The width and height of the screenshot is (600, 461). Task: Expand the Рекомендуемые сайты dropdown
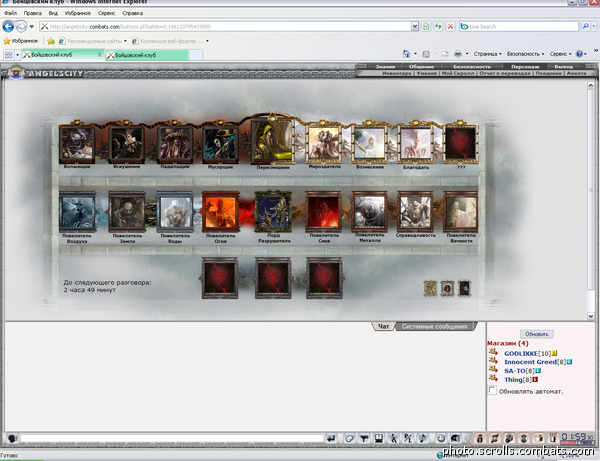click(125, 41)
